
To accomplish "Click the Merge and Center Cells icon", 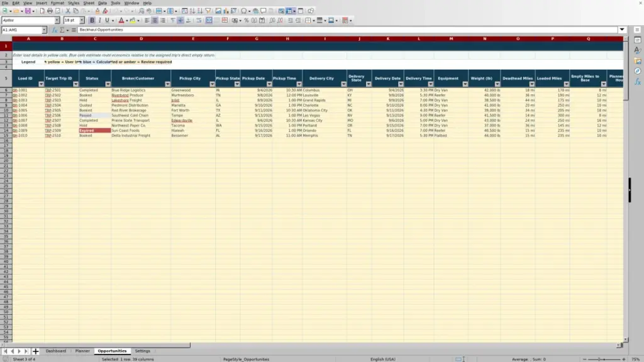I will click(x=209, y=21).
